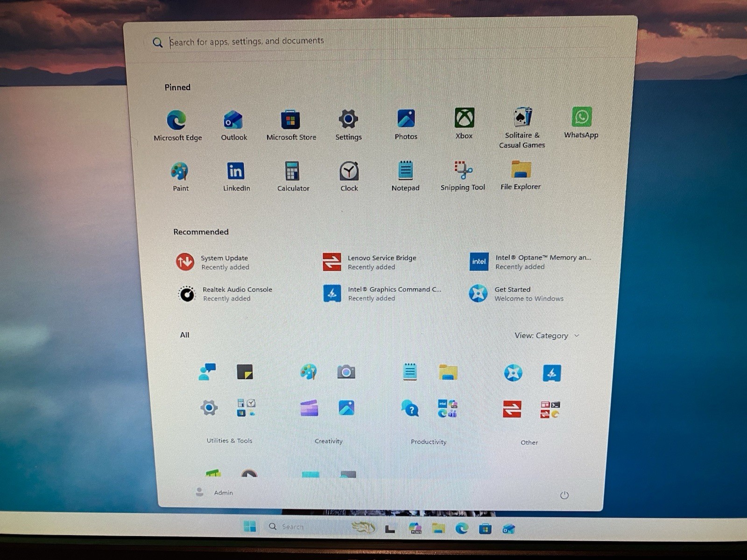Open the Feedback Hub people icon

point(207,372)
